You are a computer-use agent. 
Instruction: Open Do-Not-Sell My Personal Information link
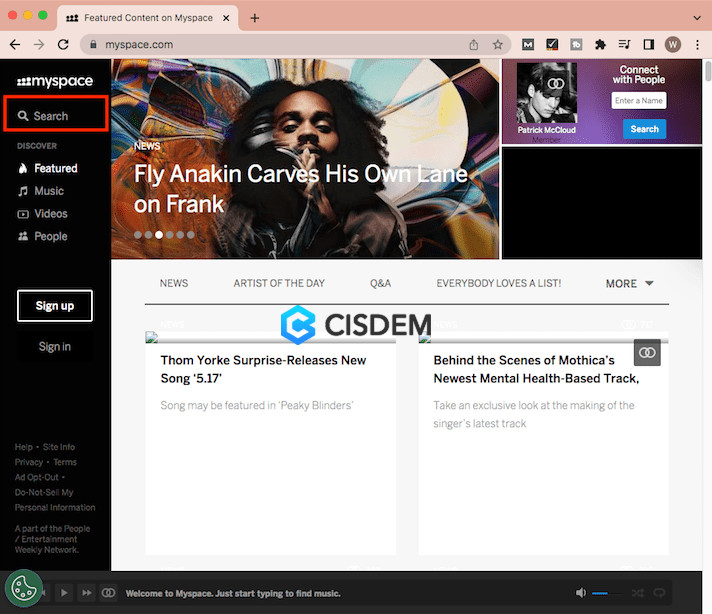pos(55,500)
